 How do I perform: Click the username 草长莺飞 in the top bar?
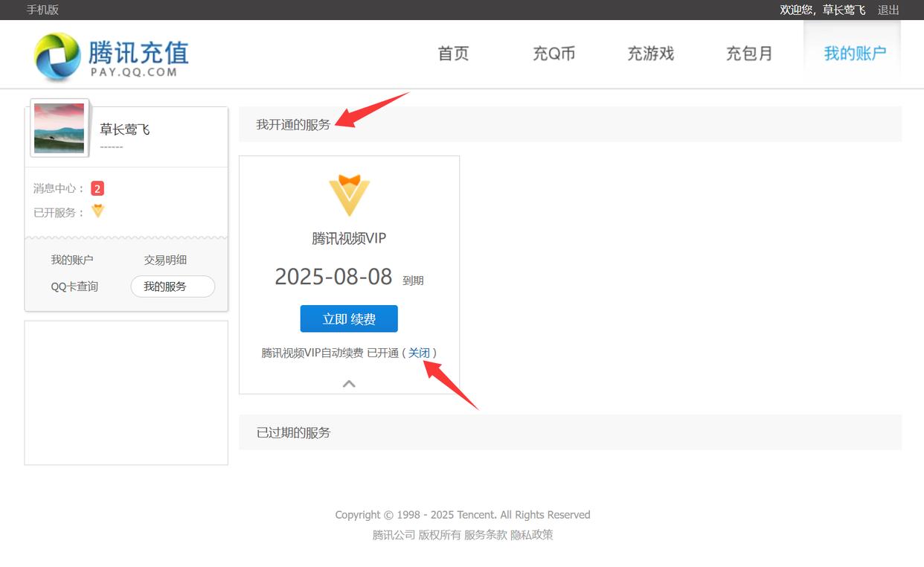pyautogui.click(x=844, y=10)
